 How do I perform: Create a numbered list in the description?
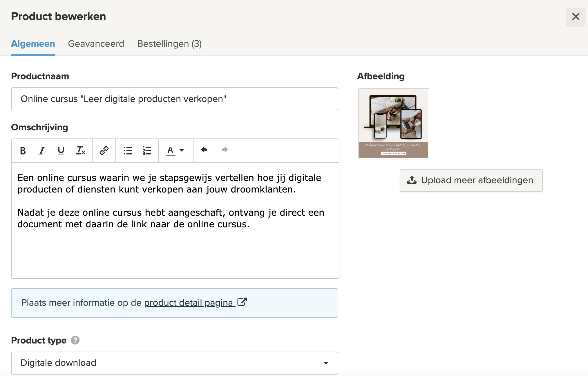[x=147, y=150]
